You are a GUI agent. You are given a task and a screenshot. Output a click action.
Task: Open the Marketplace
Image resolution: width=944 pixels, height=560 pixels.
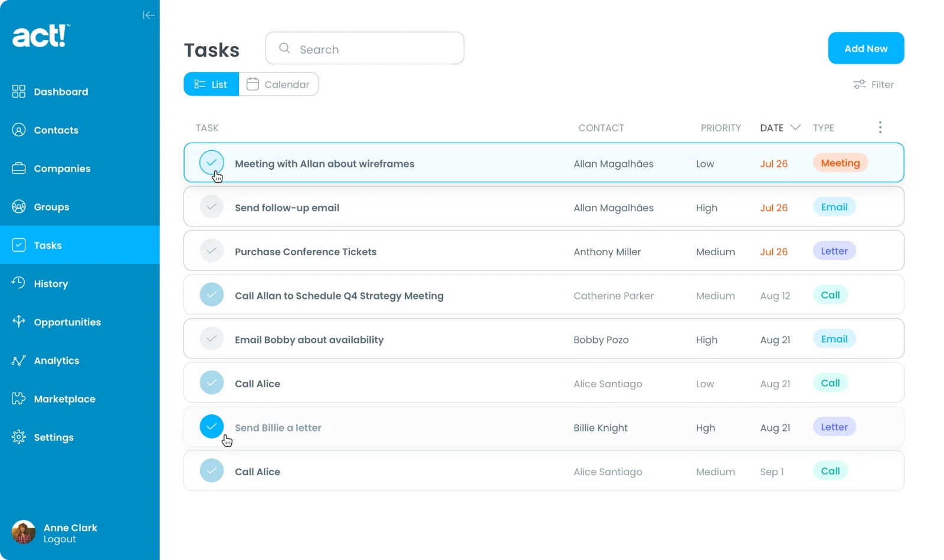point(65,398)
